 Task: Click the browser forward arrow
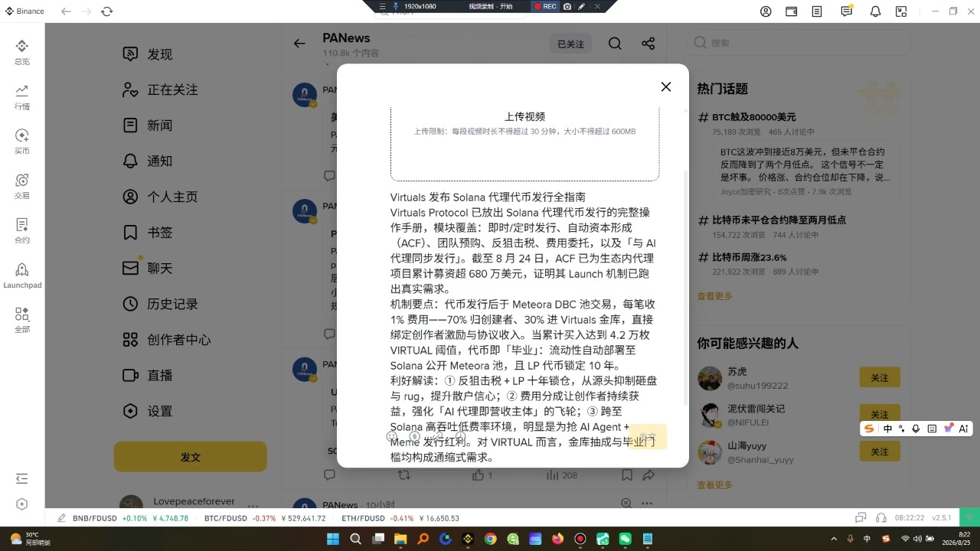point(87,11)
